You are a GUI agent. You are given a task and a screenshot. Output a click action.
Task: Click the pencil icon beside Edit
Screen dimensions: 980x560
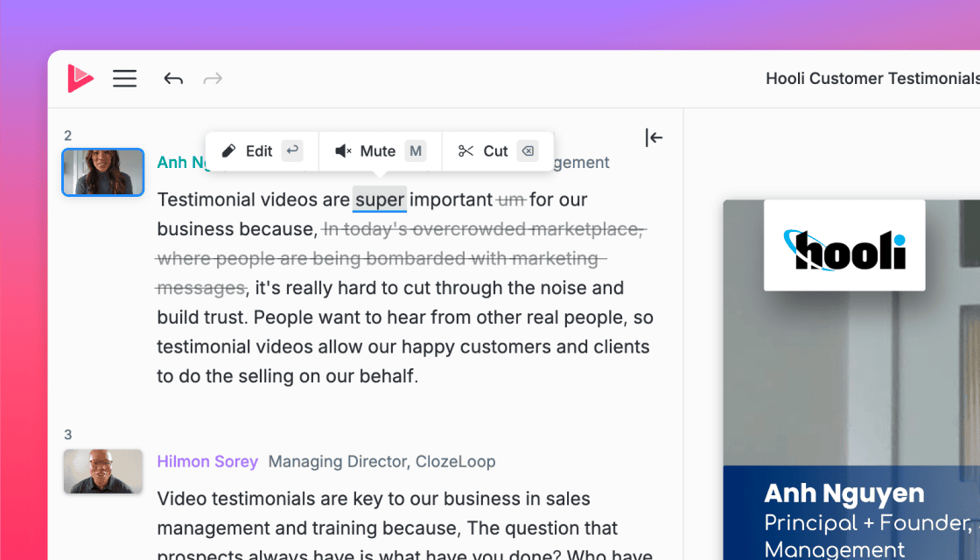[228, 151]
